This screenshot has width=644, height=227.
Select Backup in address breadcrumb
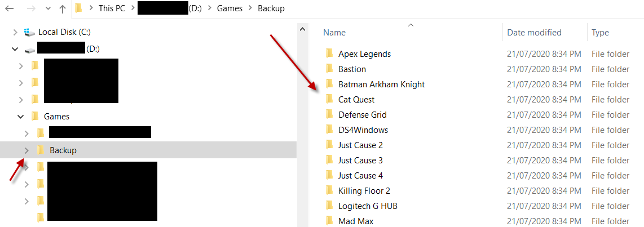coord(271,8)
